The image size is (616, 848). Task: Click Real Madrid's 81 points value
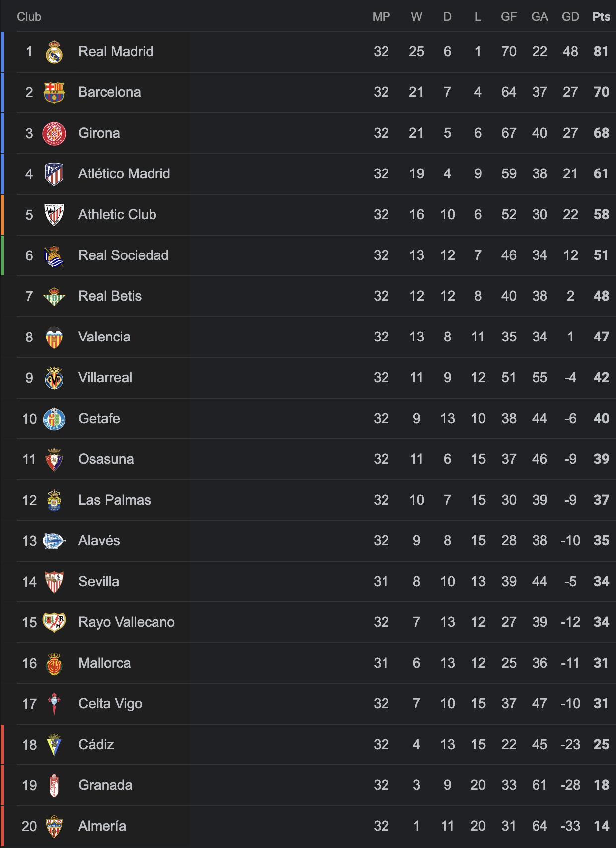pyautogui.click(x=601, y=52)
